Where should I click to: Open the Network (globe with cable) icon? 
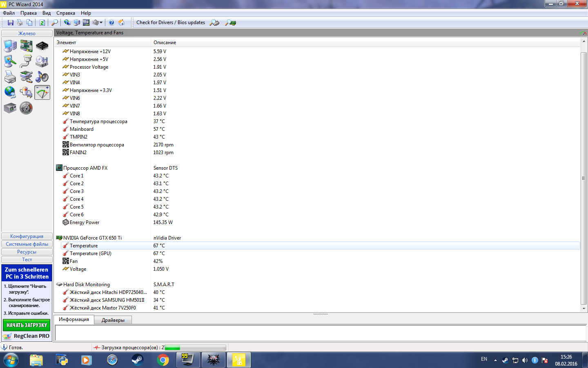click(10, 92)
